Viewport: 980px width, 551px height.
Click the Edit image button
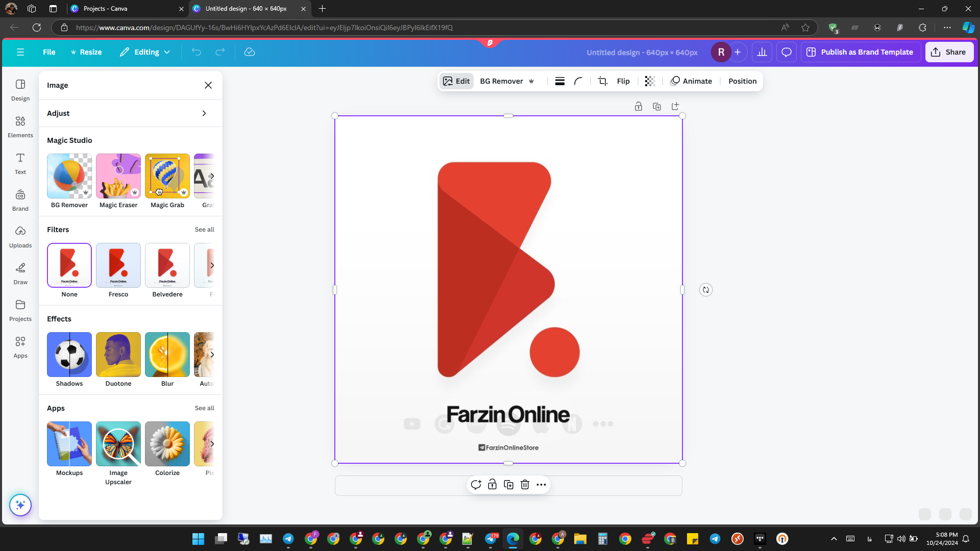(456, 81)
